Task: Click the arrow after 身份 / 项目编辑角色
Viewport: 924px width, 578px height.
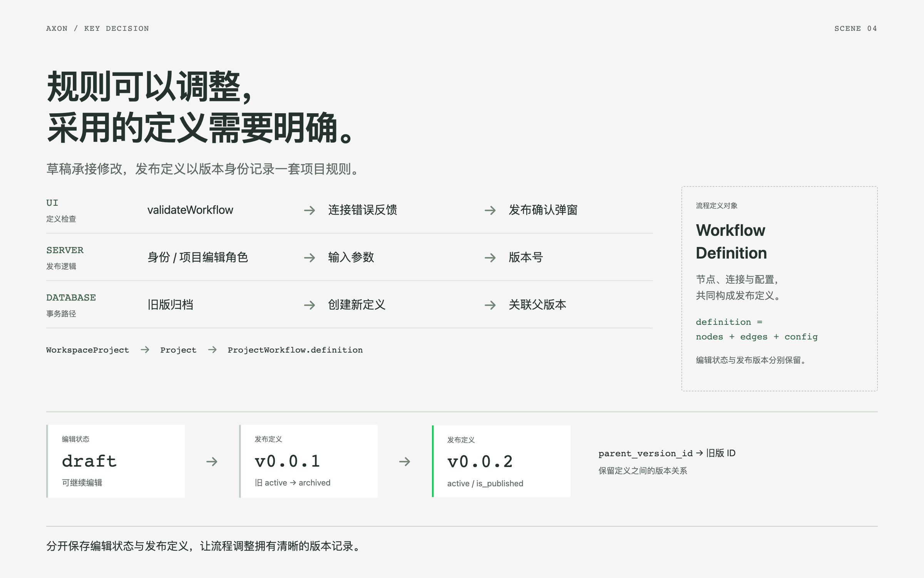Action: [x=310, y=258]
